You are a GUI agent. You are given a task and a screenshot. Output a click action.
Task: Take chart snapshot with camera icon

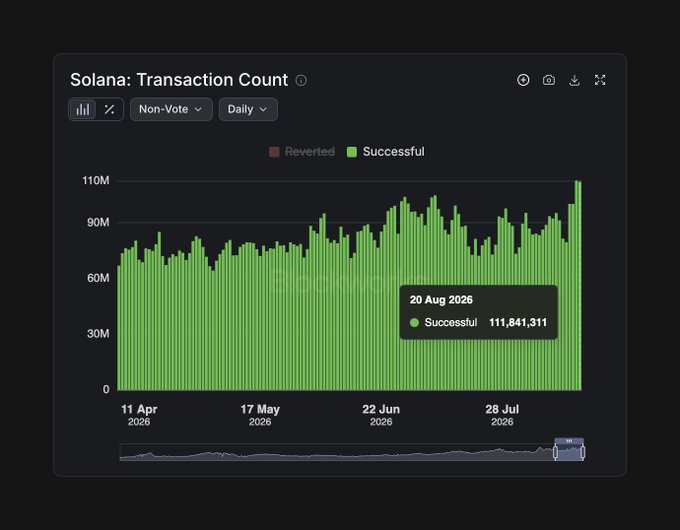click(549, 80)
